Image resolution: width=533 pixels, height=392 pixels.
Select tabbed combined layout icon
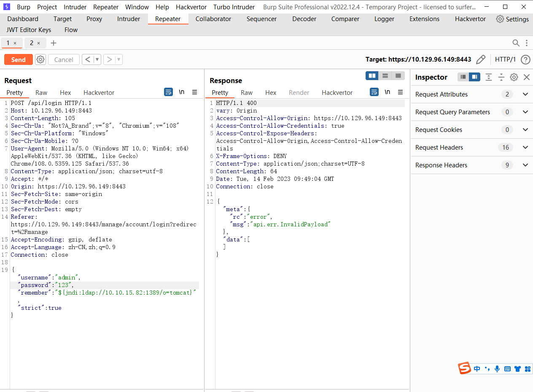pos(398,75)
